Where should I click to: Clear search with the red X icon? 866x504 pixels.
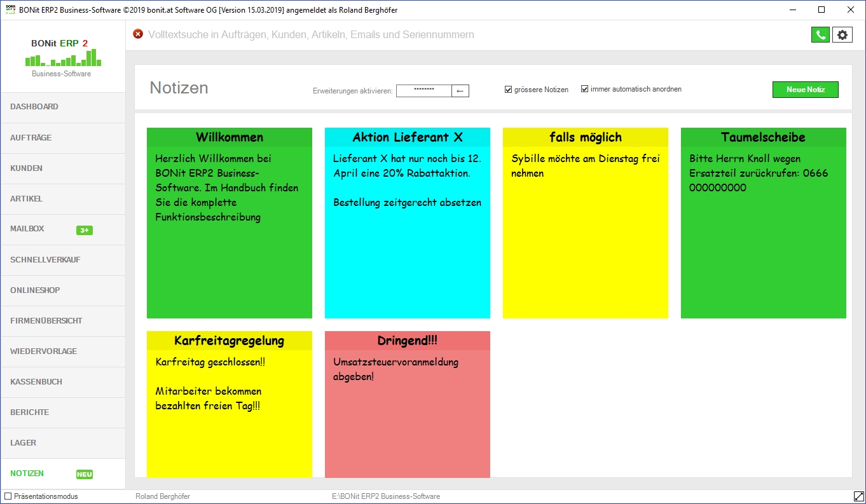point(138,34)
